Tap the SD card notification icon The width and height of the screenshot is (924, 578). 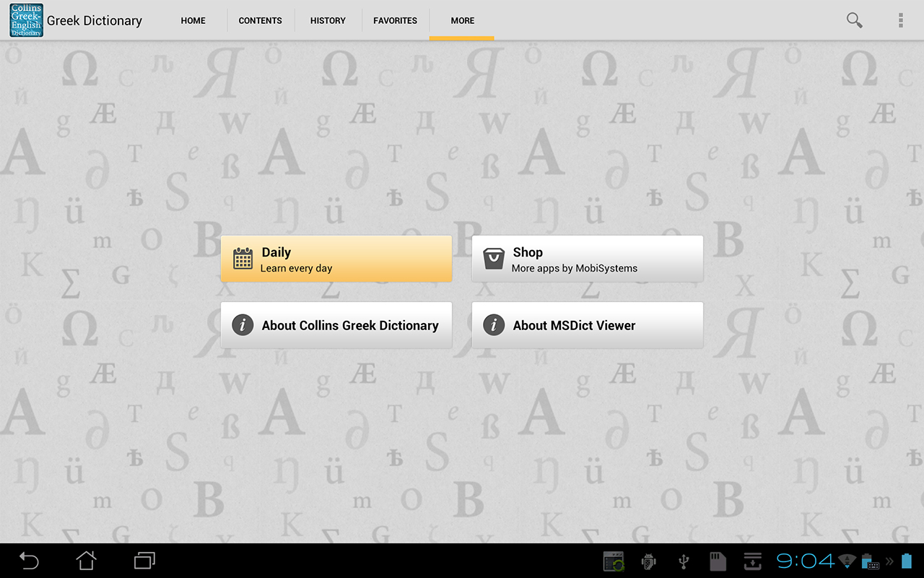(718, 561)
